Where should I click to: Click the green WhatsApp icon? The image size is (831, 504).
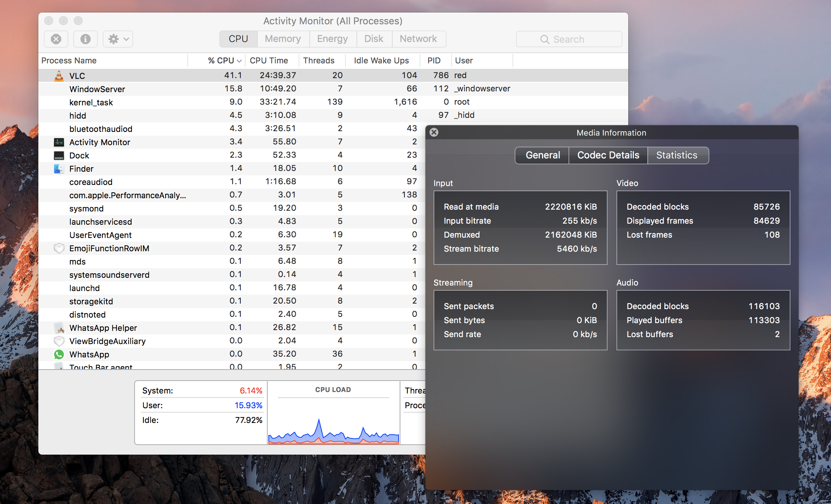click(59, 354)
